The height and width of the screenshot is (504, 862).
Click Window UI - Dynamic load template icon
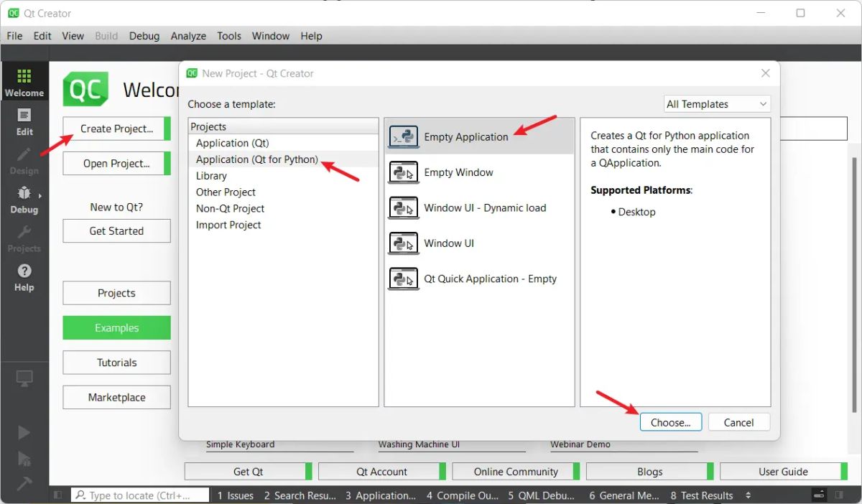(x=404, y=207)
